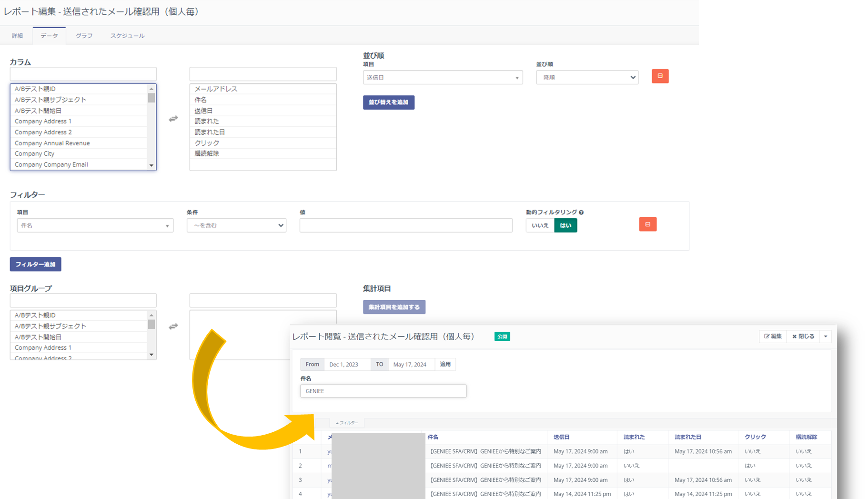Click the filter value input field
Image resolution: width=868 pixels, height=499 pixels.
[405, 225]
